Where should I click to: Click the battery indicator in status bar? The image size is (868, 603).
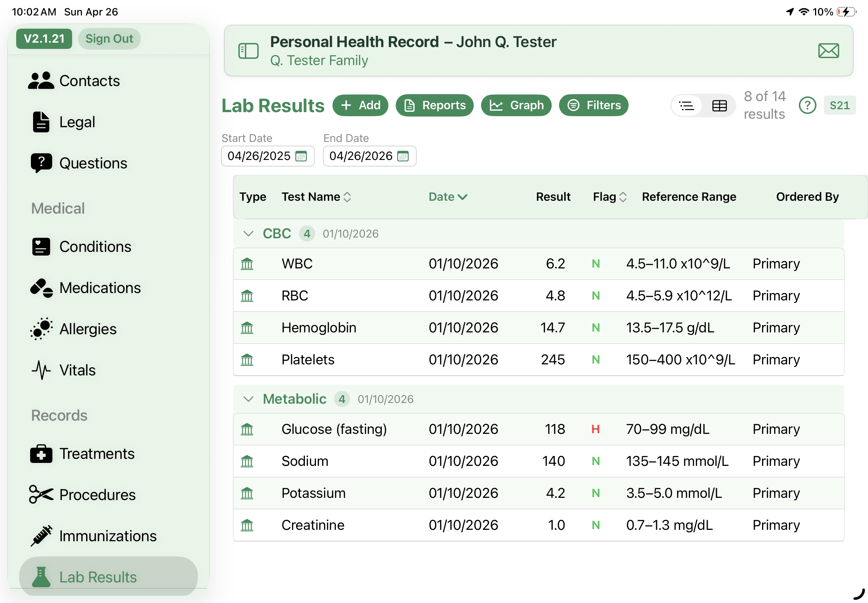click(846, 12)
